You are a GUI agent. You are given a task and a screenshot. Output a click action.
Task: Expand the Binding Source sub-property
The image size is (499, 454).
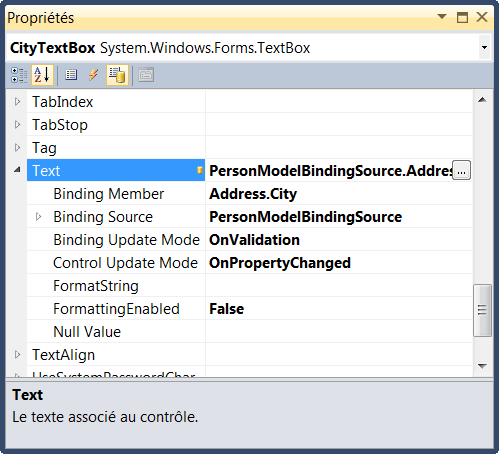[38, 217]
